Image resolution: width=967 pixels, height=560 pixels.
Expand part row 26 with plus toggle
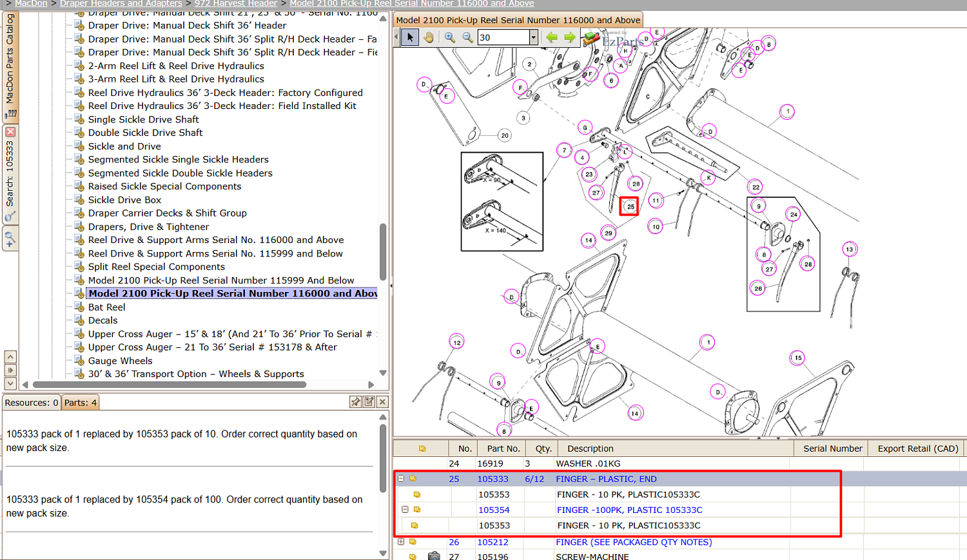[401, 542]
